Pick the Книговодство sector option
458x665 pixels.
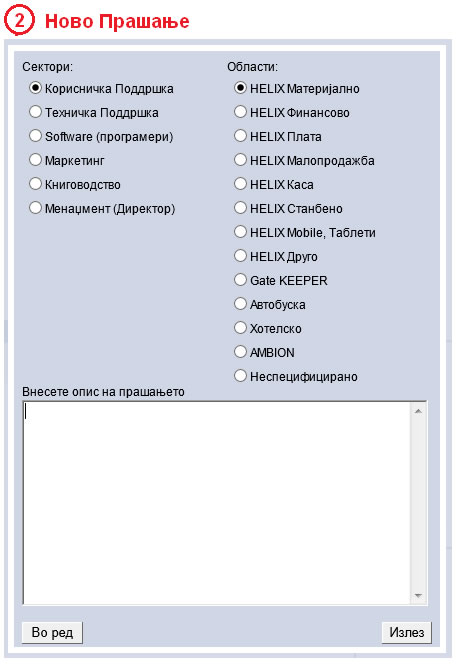[x=36, y=184]
